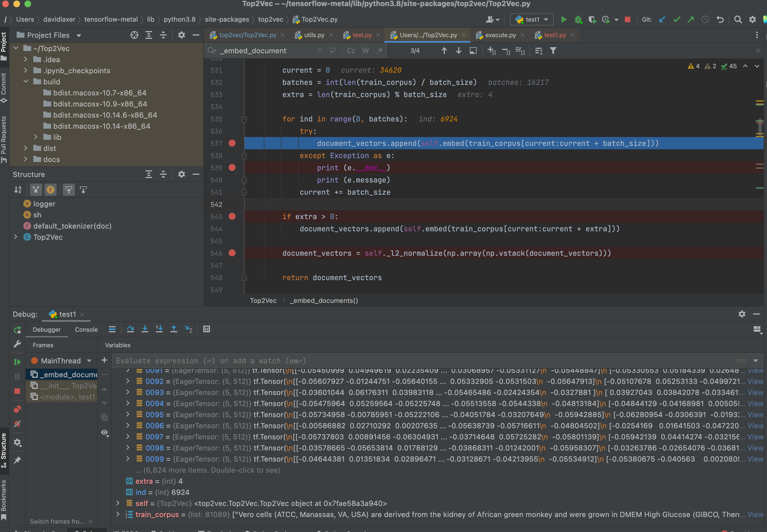Click Rerun test1 debug icon
The height and width of the screenshot is (532, 767).
17,330
